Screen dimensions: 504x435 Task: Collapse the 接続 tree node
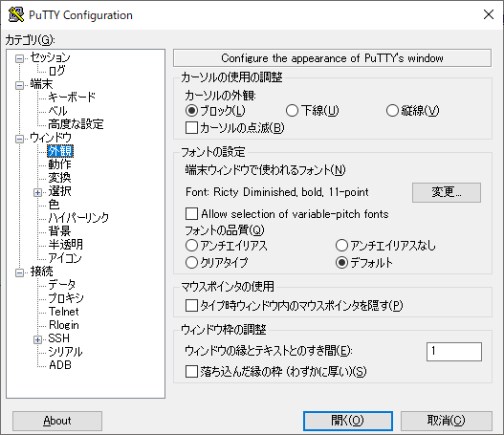(20, 272)
